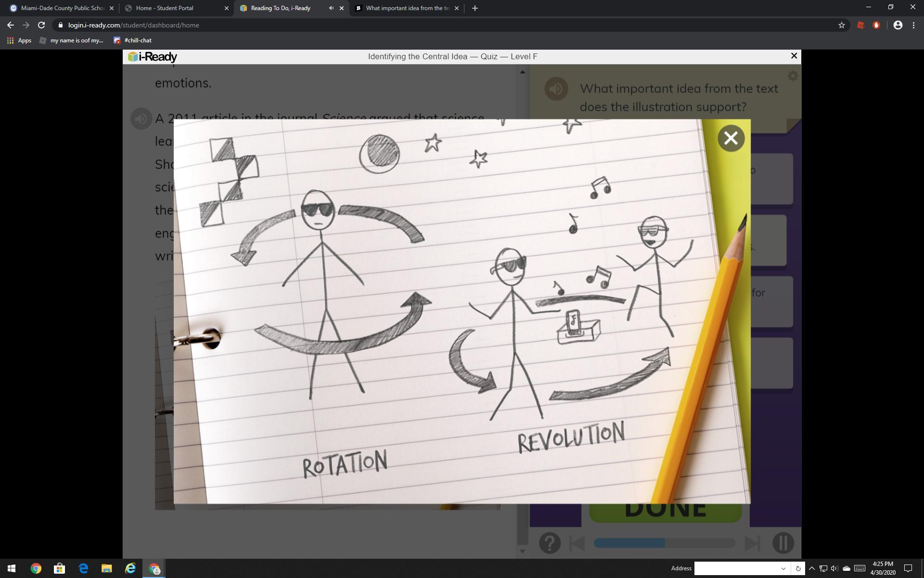This screenshot has height=578, width=924.
Task: Show hidden system tray icons
Action: click(x=811, y=568)
